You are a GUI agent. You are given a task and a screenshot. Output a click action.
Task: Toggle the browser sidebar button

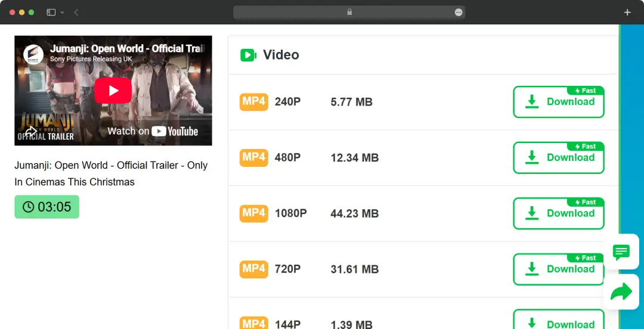tap(51, 13)
